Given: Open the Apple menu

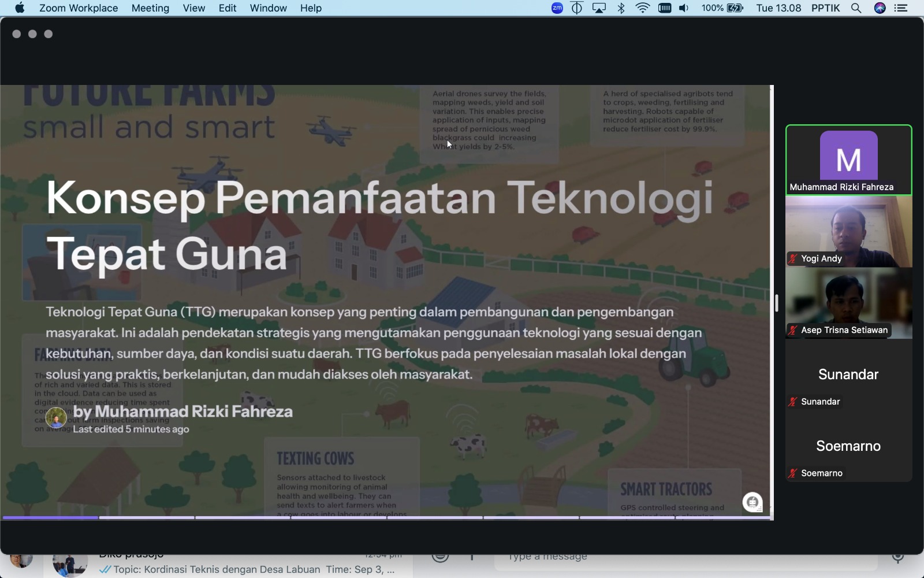Looking at the screenshot, I should tap(20, 8).
